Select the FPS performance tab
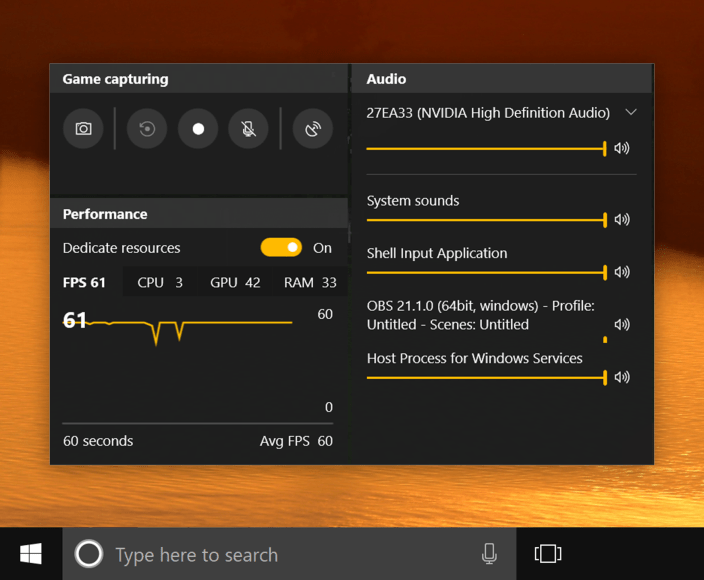This screenshot has height=580, width=704. point(84,283)
